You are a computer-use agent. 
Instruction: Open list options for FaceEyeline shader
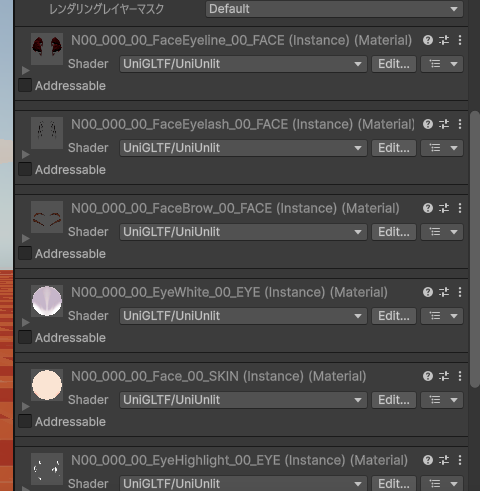point(442,64)
